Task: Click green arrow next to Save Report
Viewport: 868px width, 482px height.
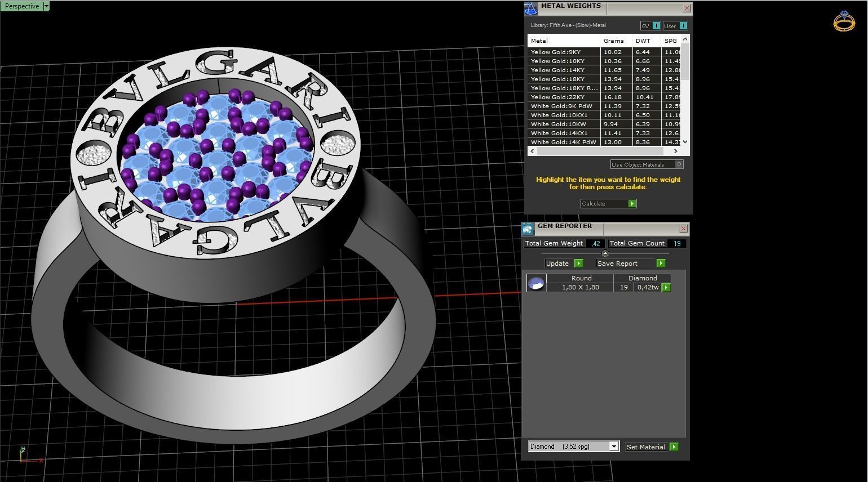Action: tap(661, 264)
